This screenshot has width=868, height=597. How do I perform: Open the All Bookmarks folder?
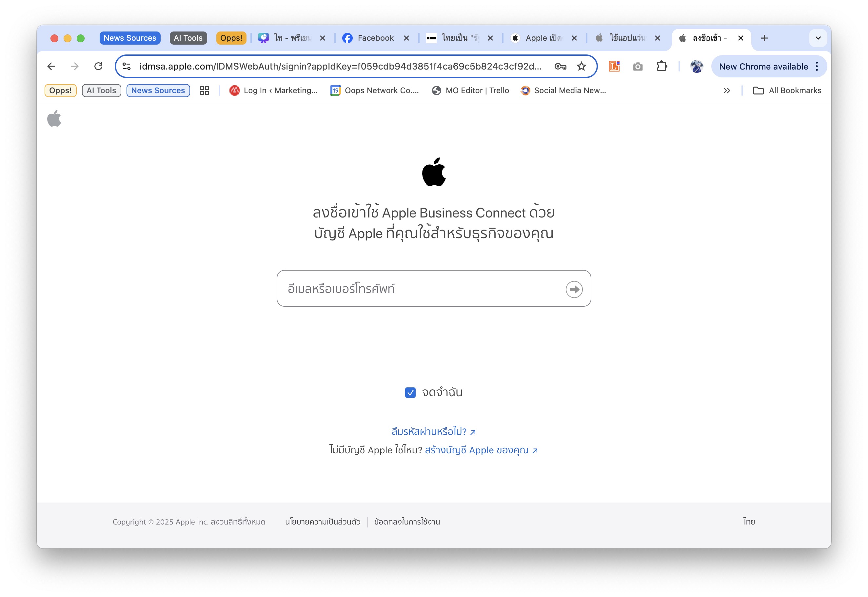coord(787,91)
